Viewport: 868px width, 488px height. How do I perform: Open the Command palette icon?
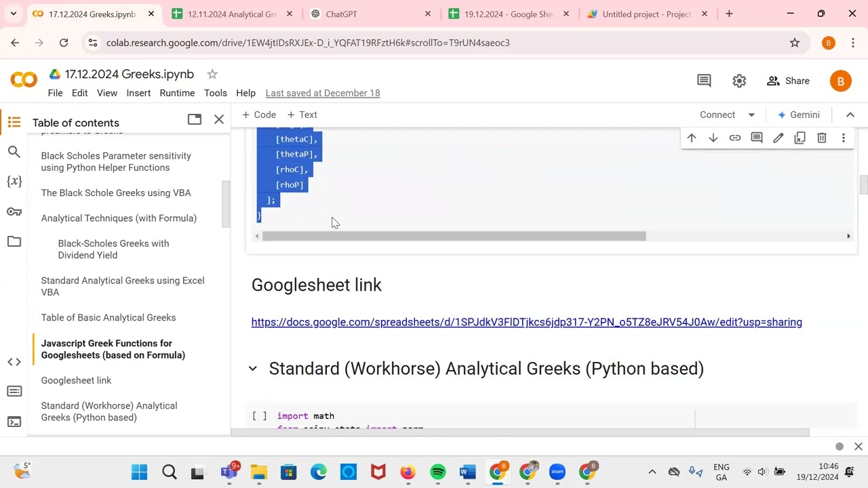coord(14,391)
